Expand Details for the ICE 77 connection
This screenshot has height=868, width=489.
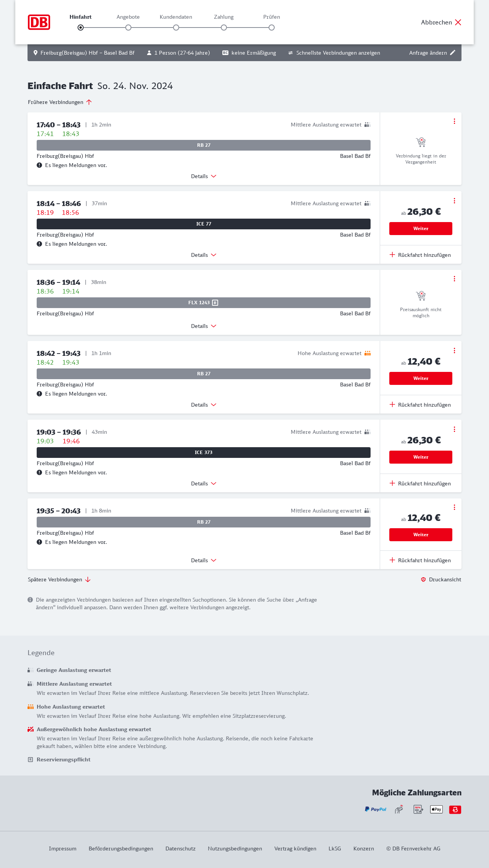[204, 255]
